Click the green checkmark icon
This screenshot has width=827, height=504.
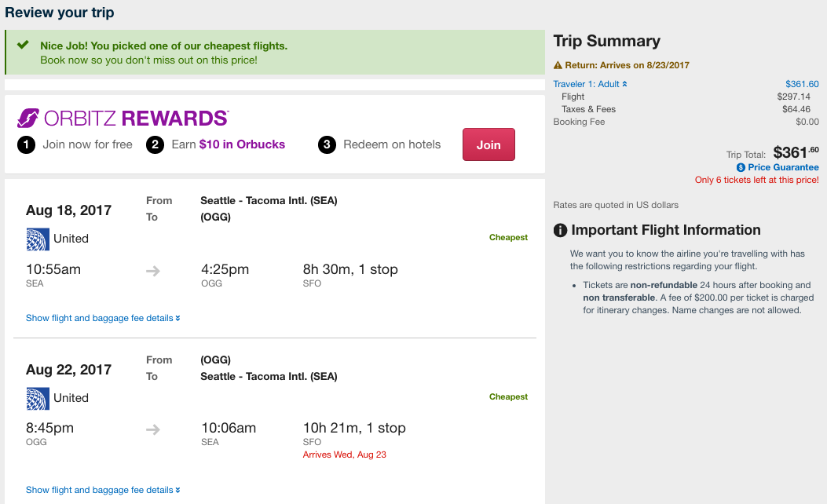(23, 46)
